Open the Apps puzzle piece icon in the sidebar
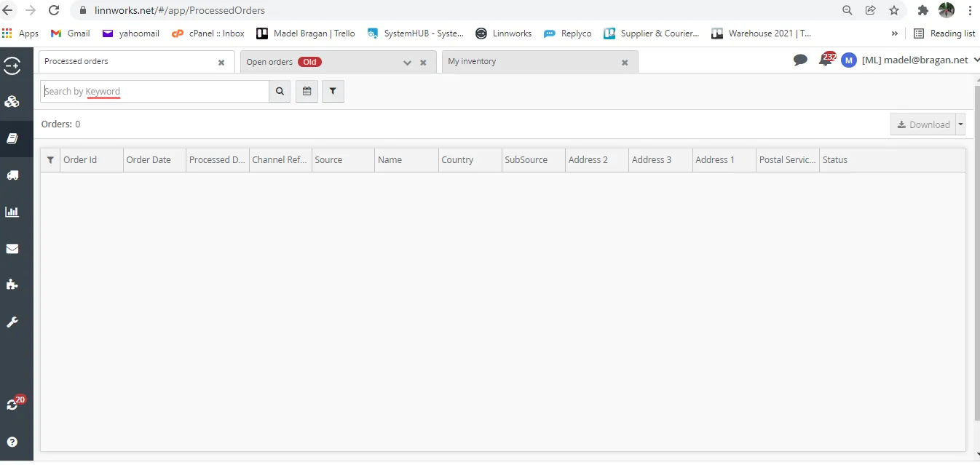 click(x=12, y=285)
